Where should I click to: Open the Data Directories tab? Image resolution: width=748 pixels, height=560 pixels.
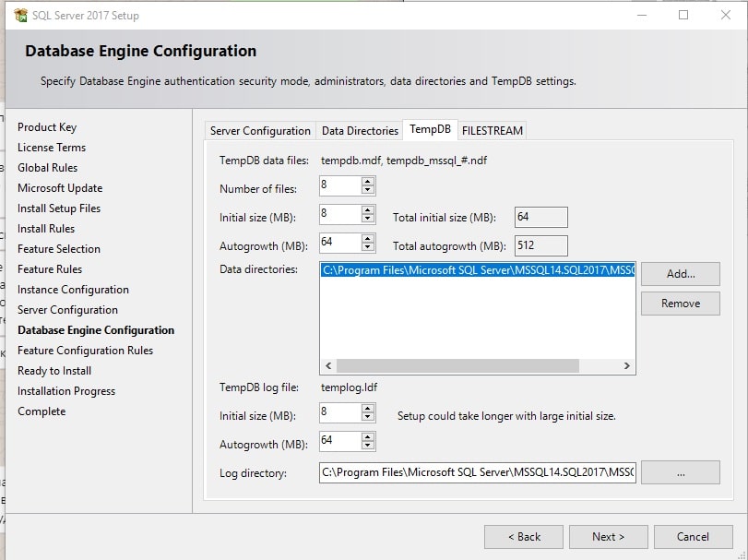click(360, 131)
